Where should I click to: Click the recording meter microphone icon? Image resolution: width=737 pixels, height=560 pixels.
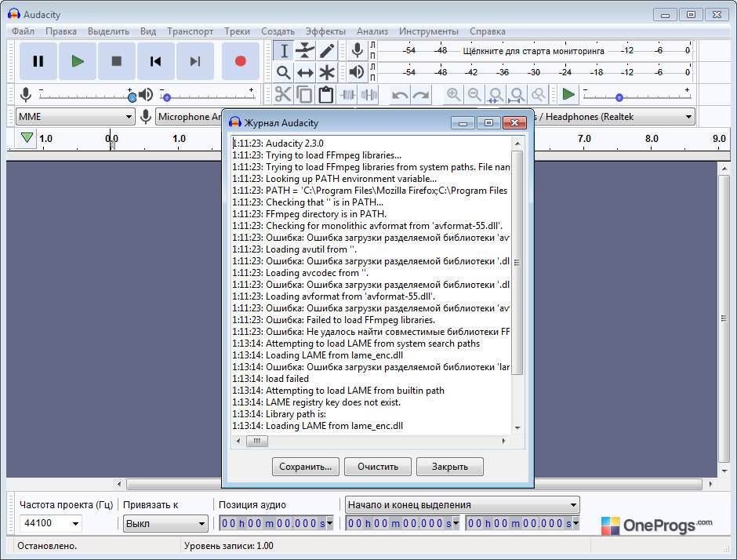point(358,50)
